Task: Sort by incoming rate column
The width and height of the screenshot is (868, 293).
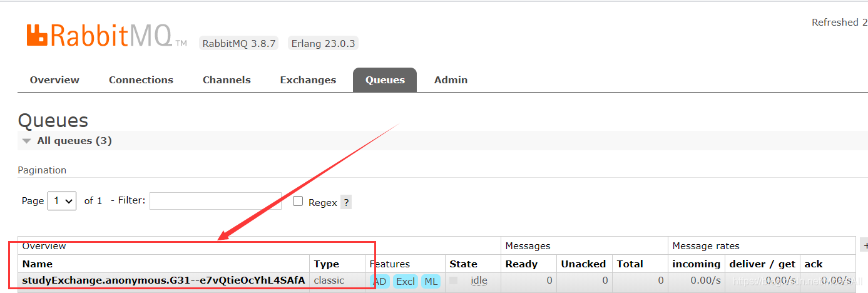Action: (696, 264)
